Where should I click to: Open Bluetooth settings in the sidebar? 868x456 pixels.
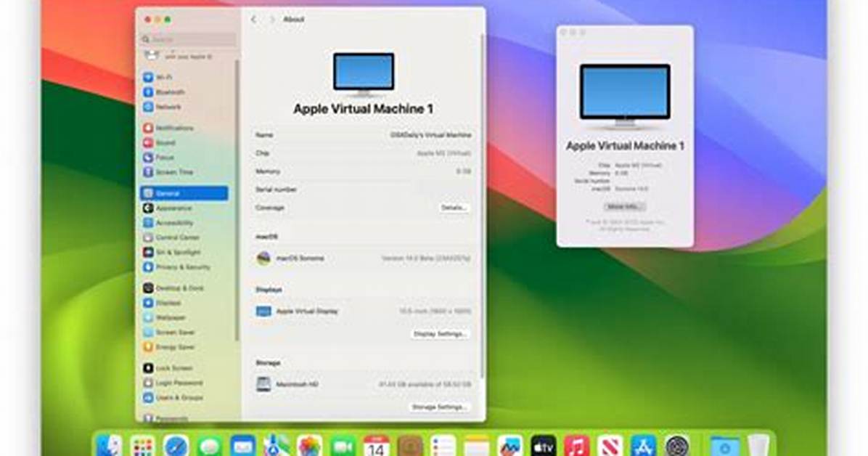pyautogui.click(x=164, y=92)
